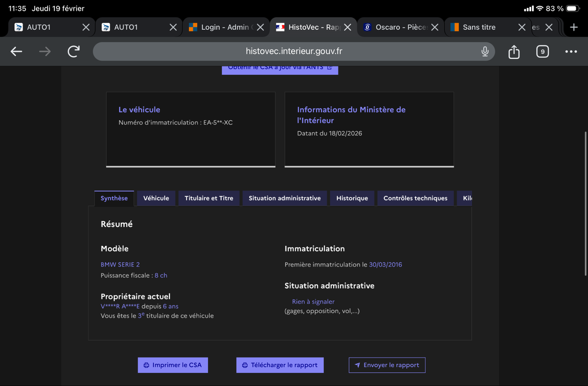Open the browser three-dot menu
The image size is (588, 386).
pos(571,51)
